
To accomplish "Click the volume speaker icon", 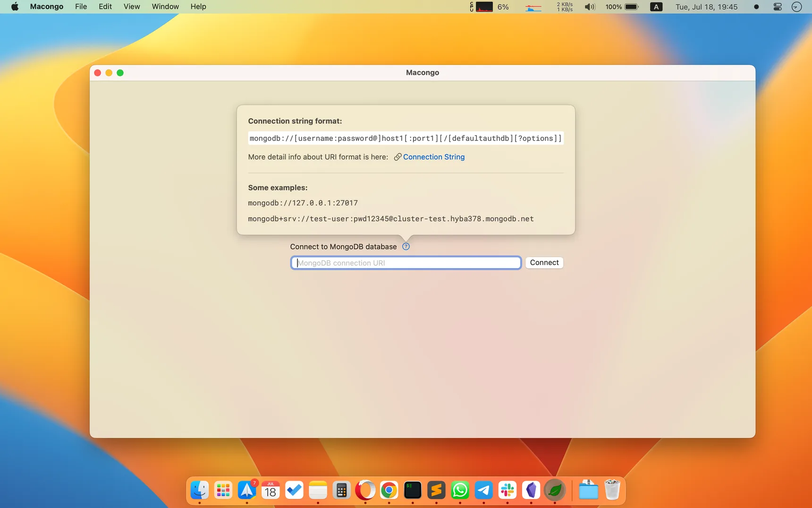I will coord(590,7).
